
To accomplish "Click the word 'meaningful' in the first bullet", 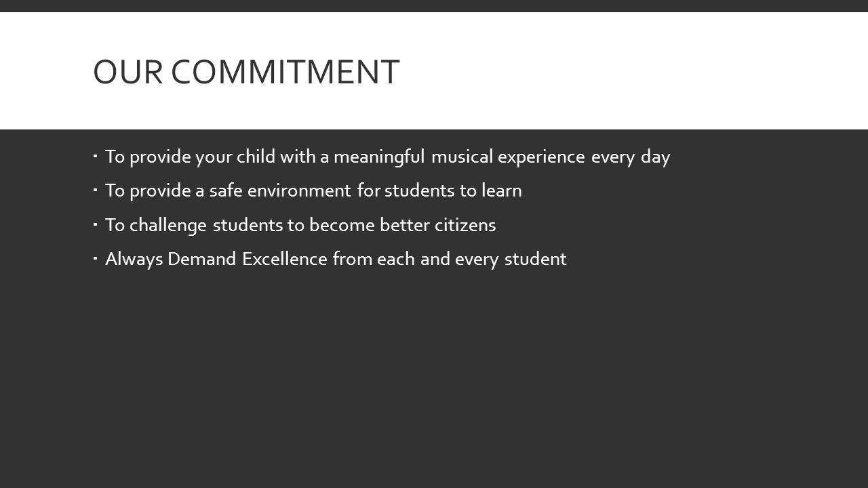I will click(380, 158).
